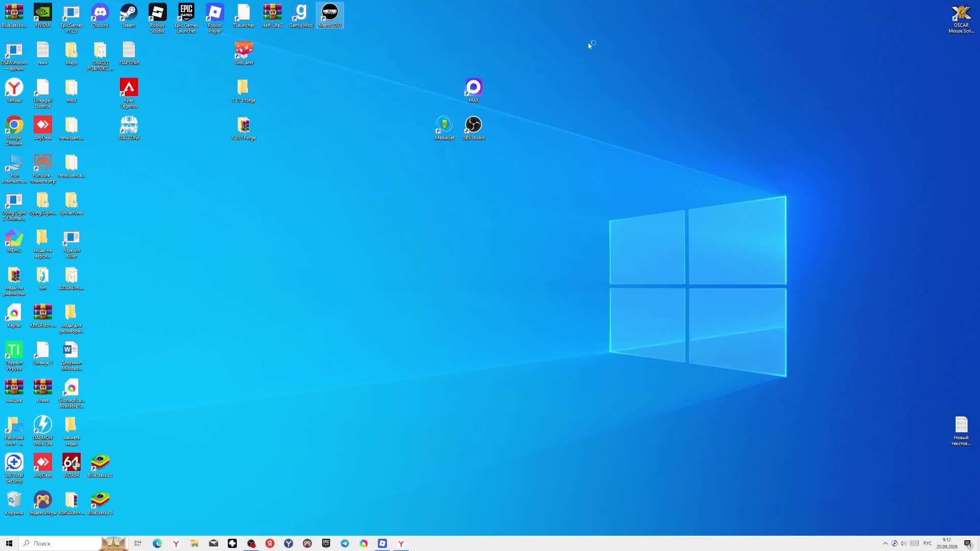The height and width of the screenshot is (551, 980).
Task: Click the volume icon in the tray
Action: point(904,543)
